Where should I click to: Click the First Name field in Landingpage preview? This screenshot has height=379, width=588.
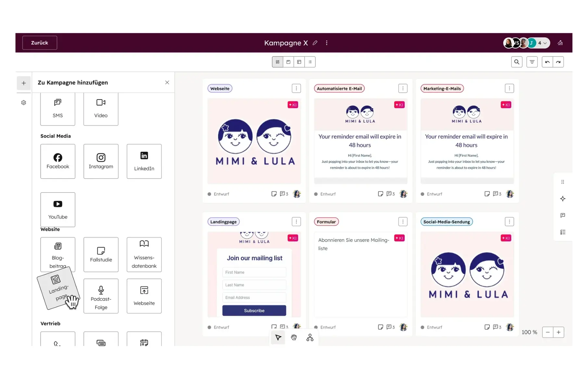tap(254, 272)
